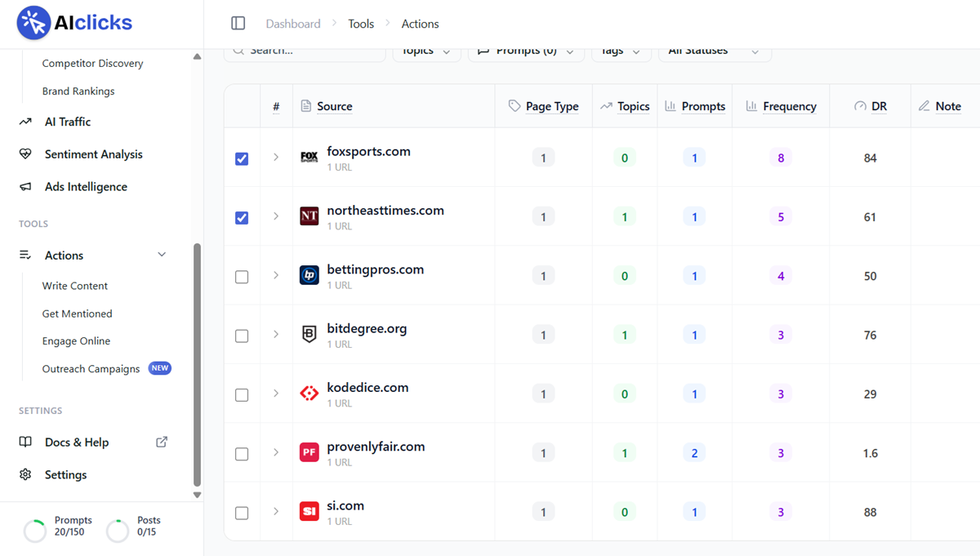Uncheck the northeasttimes.com row checkbox
Viewport: 980px width, 556px height.
click(x=242, y=218)
